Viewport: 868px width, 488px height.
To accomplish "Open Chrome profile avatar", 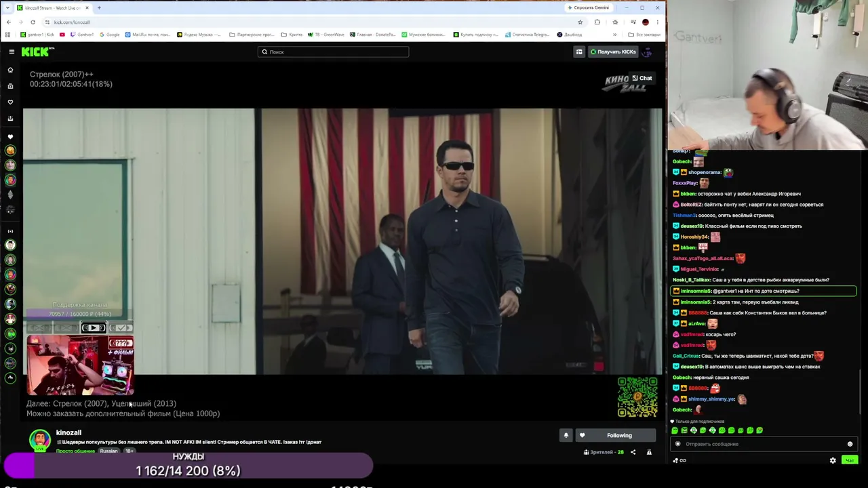I will click(x=645, y=22).
